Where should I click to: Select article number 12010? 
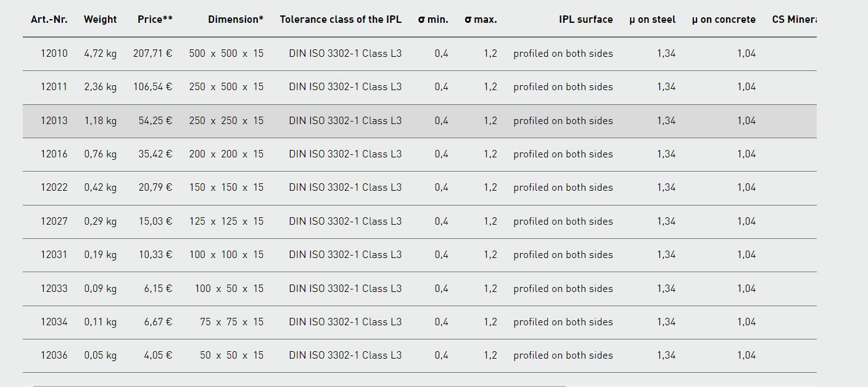pyautogui.click(x=54, y=54)
